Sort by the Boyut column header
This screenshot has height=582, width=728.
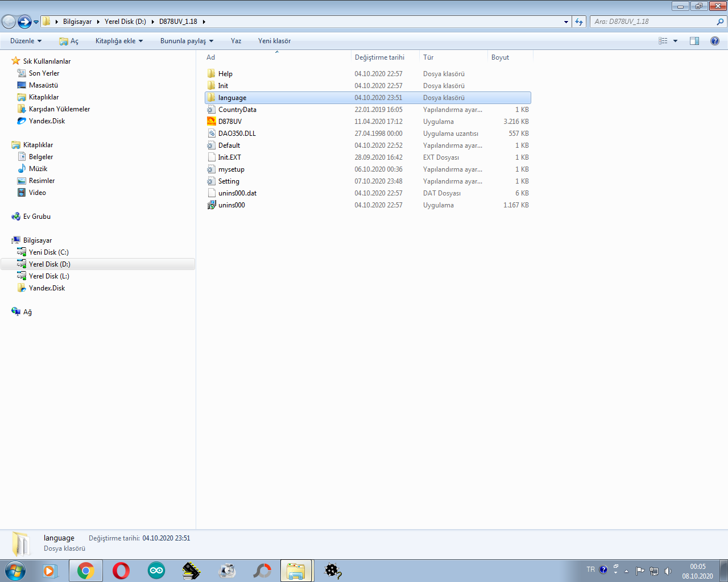[x=510, y=57]
